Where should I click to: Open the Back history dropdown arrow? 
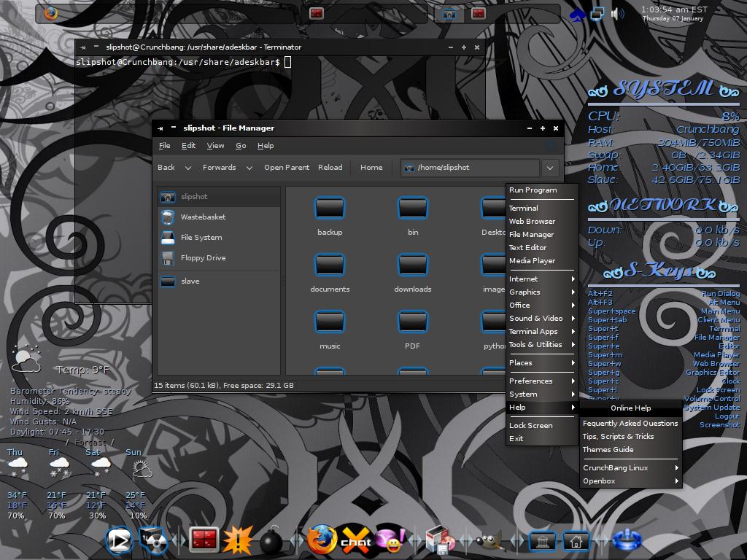(x=187, y=168)
